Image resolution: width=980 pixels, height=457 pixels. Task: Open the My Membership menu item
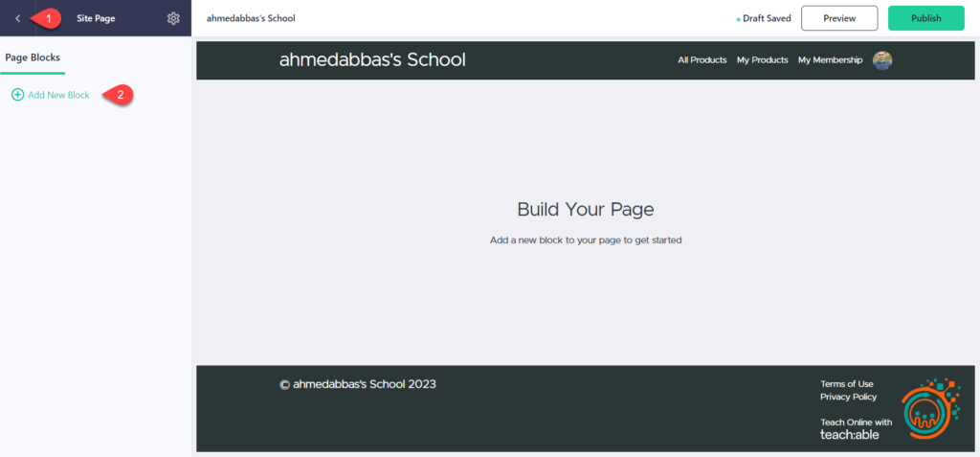pyautogui.click(x=830, y=60)
